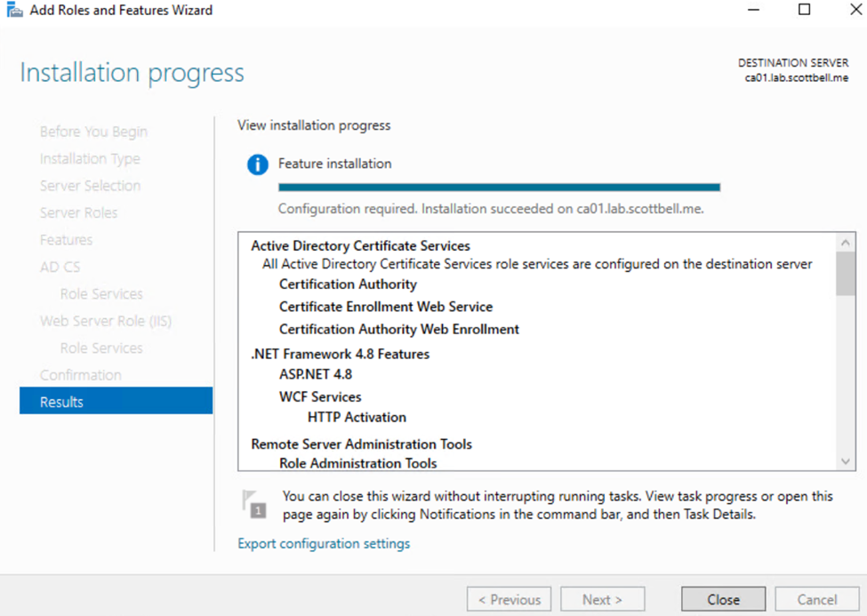Click the wizard icon in title bar

click(14, 11)
